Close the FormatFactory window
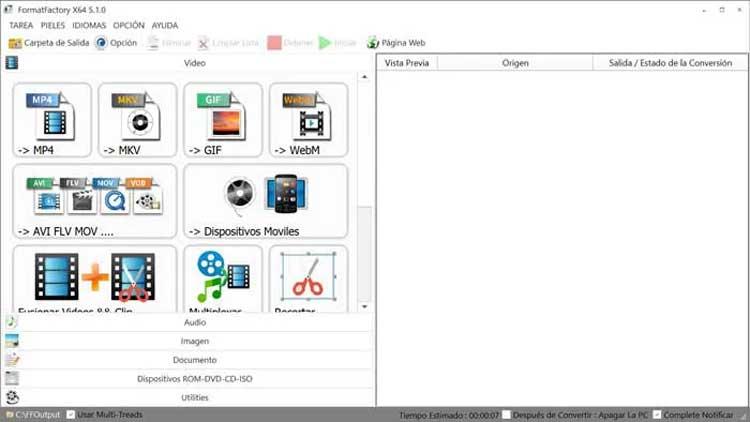This screenshot has height=422, width=750. [739, 10]
